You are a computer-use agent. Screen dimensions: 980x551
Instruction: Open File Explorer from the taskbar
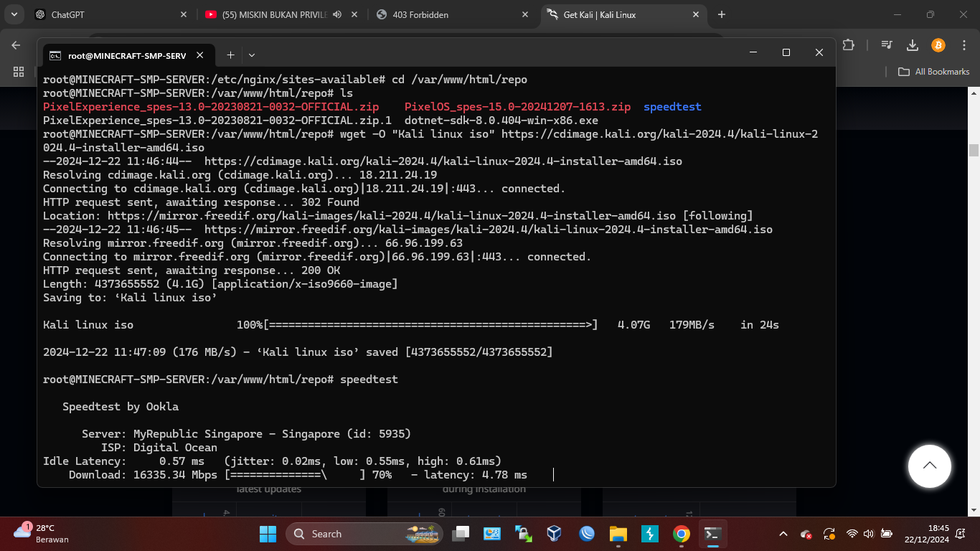tap(618, 534)
